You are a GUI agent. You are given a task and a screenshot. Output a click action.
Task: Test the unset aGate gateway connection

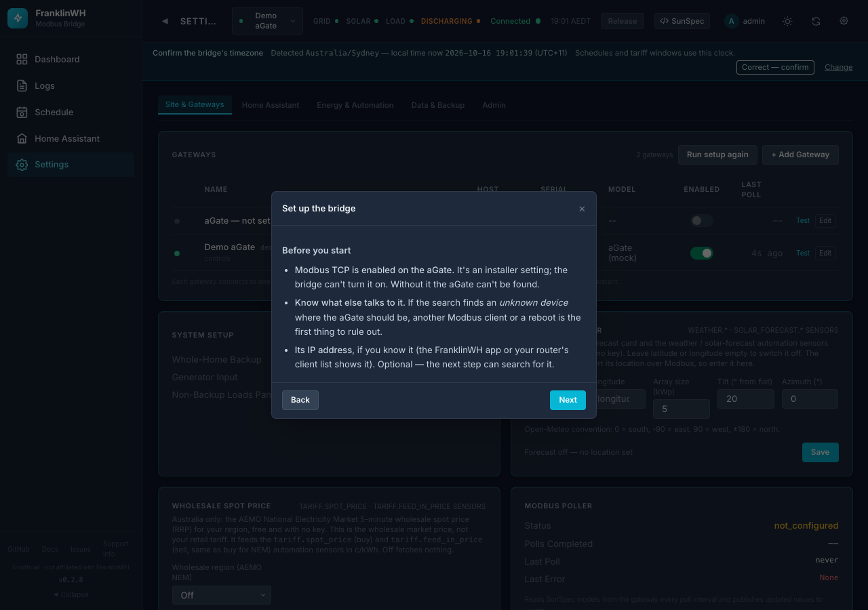(x=803, y=220)
